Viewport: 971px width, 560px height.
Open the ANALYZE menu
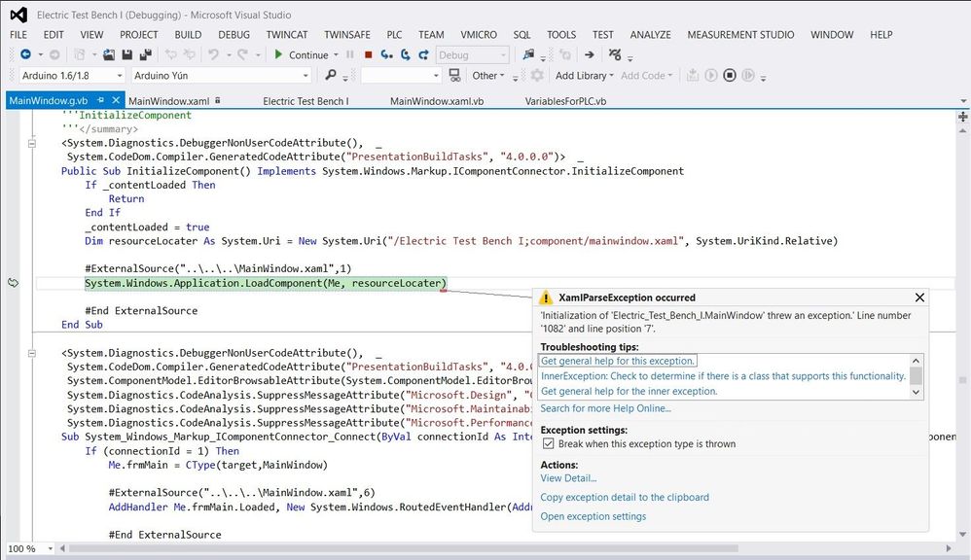(x=650, y=35)
